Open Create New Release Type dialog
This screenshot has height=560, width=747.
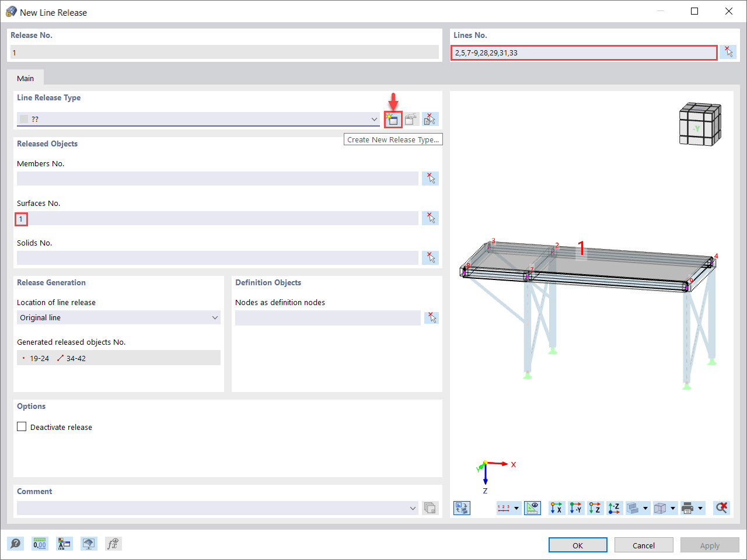coord(392,119)
